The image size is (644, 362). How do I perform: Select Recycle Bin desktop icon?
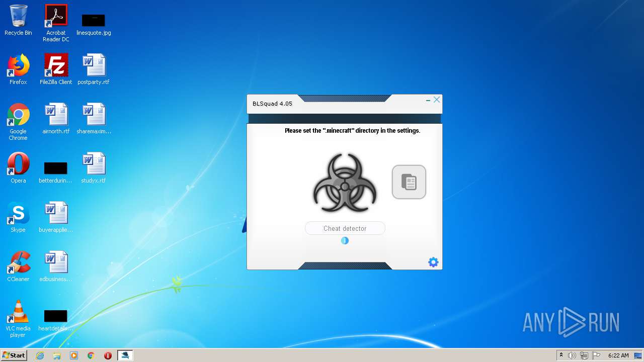(x=18, y=20)
